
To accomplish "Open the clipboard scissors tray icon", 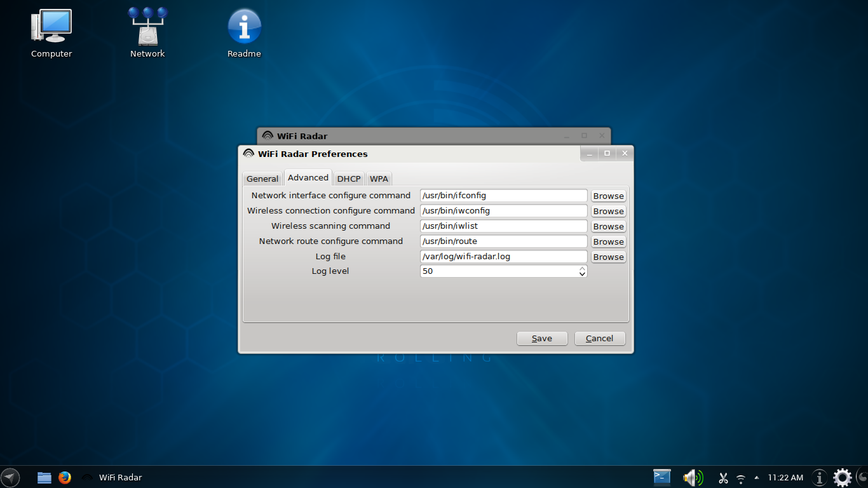I will tap(723, 478).
